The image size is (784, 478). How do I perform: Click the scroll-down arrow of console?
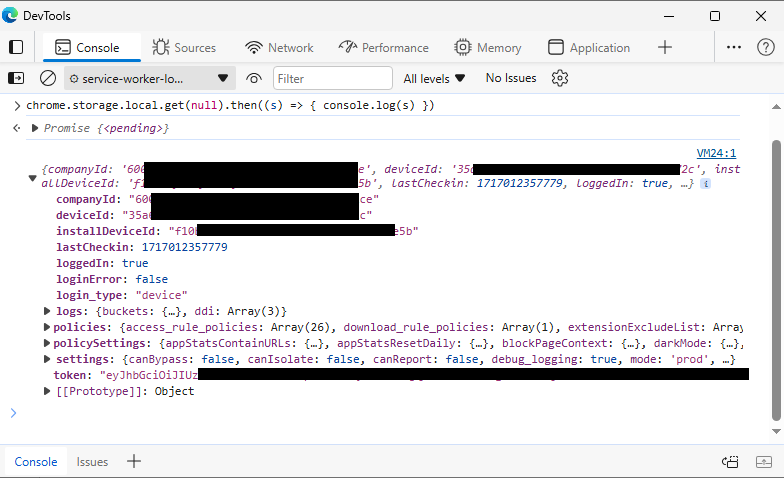[776, 431]
